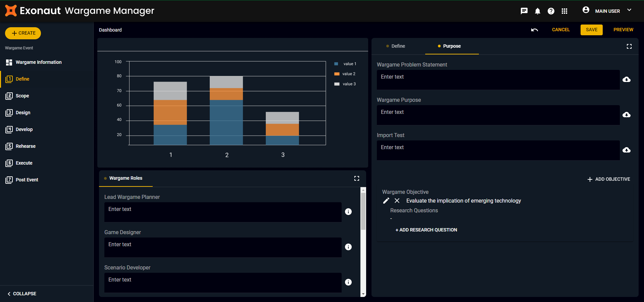Click the value 2 orange legend swatch
This screenshot has width=644, height=302.
(337, 74)
